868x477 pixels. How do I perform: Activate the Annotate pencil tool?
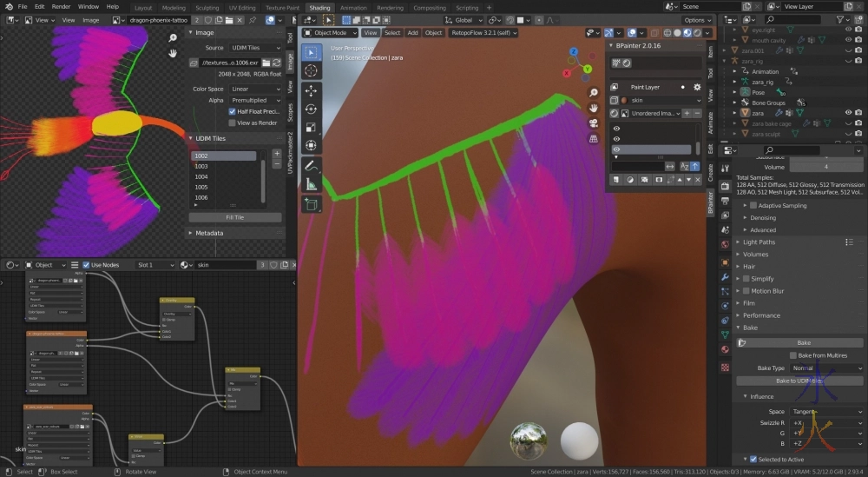click(311, 165)
